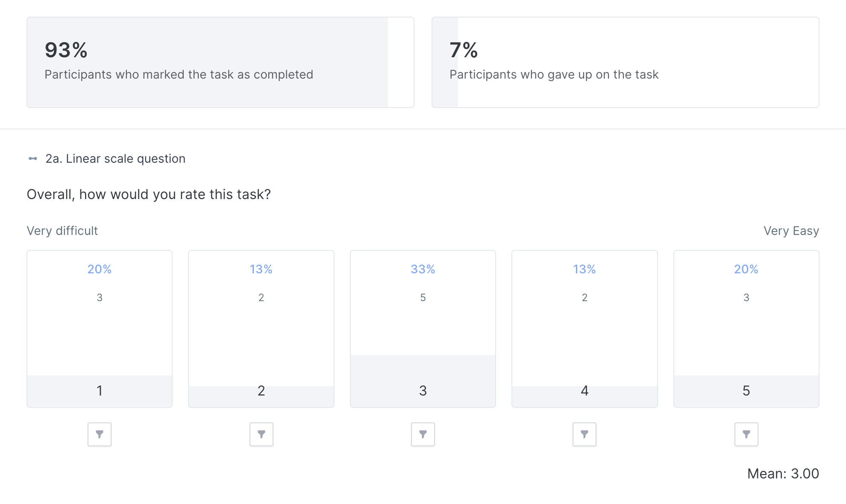
Task: Click the 93% completed participants card
Action: coord(220,62)
